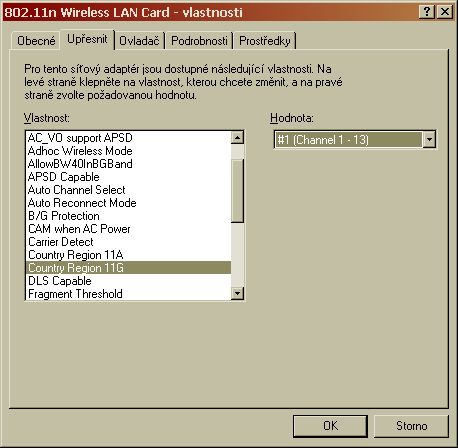
Task: Cancel with the Storno button
Action: coord(411,426)
